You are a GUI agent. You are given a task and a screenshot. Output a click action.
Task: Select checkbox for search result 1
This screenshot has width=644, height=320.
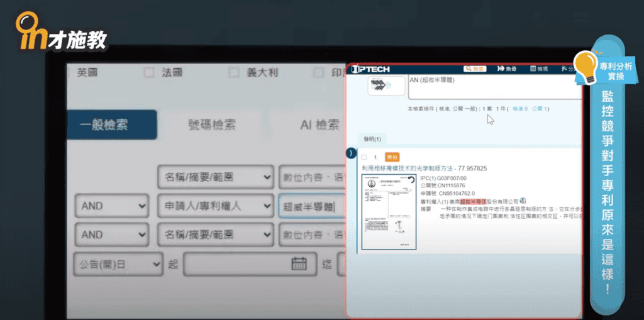pyautogui.click(x=364, y=157)
